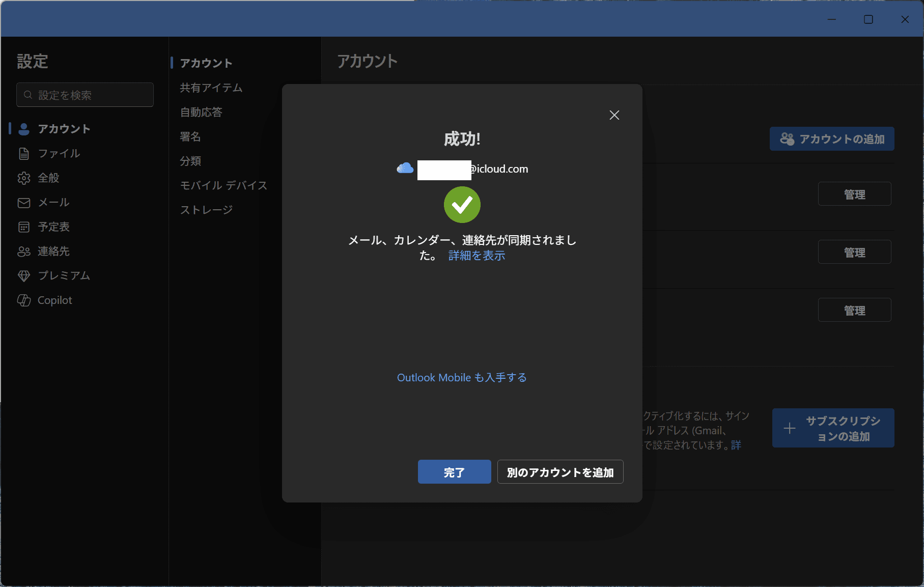This screenshot has width=924, height=587.
Task: Open the 署名 settings section
Action: coord(190,136)
